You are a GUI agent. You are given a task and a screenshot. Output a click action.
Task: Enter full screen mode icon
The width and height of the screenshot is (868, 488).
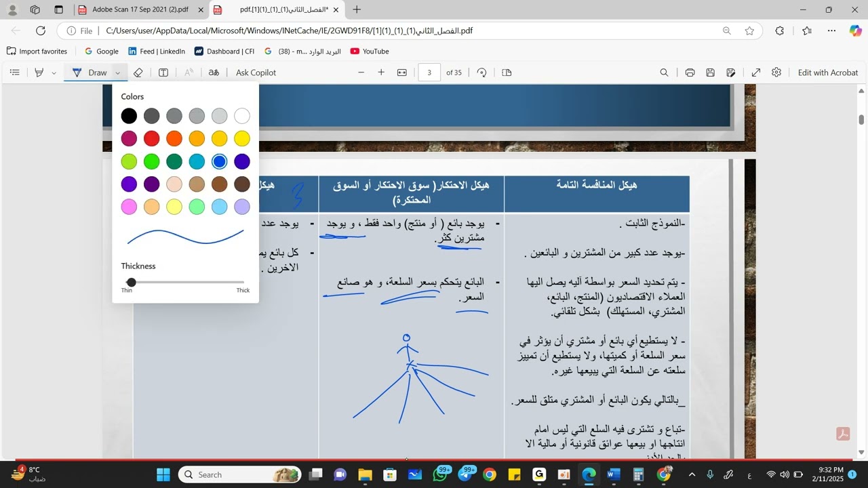tap(756, 73)
